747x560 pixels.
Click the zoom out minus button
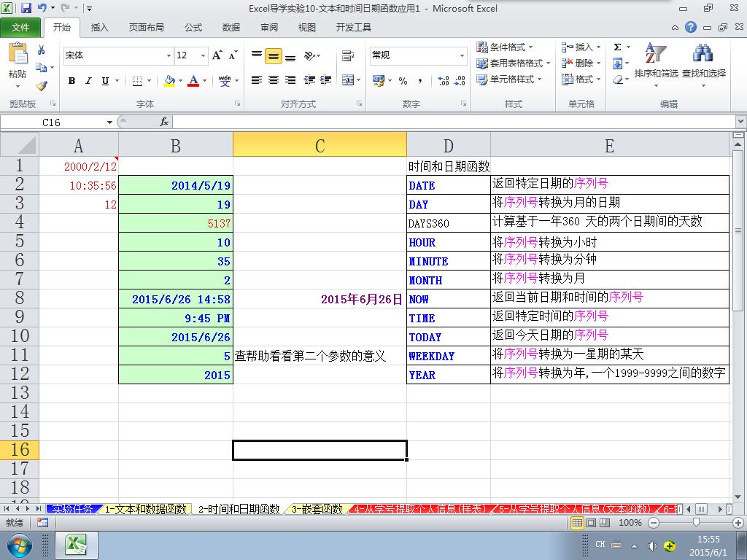point(654,523)
